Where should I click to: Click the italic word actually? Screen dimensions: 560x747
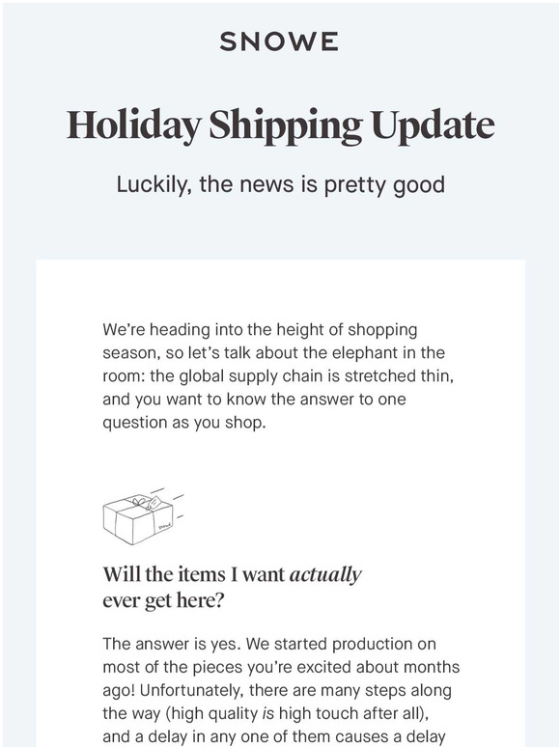click(325, 574)
